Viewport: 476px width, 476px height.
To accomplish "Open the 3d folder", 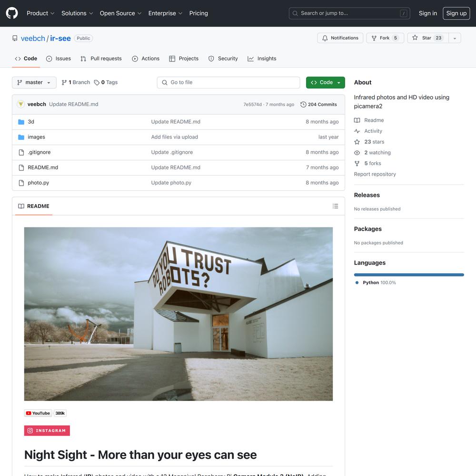I will pyautogui.click(x=31, y=122).
